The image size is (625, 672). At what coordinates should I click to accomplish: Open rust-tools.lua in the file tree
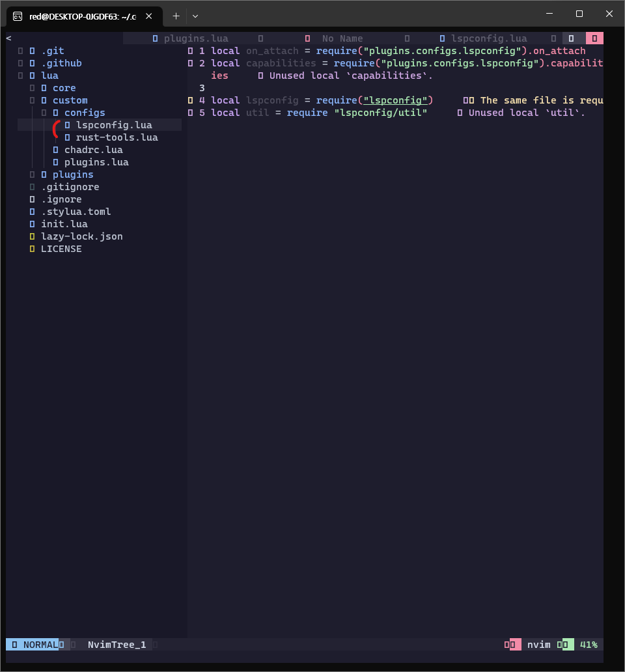tap(117, 137)
